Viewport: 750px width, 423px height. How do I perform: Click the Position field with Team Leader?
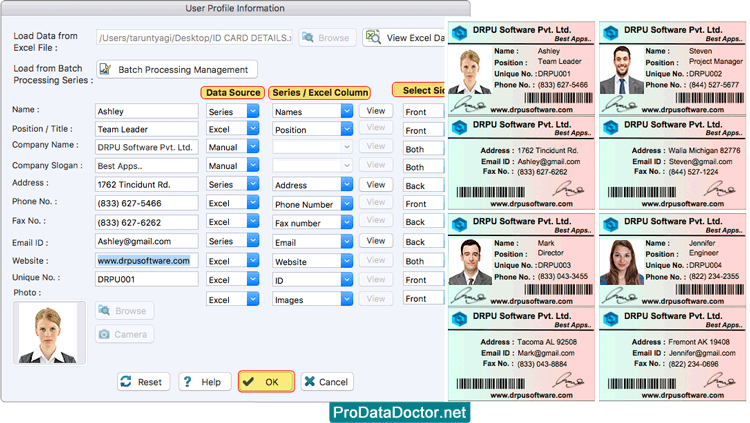click(146, 129)
